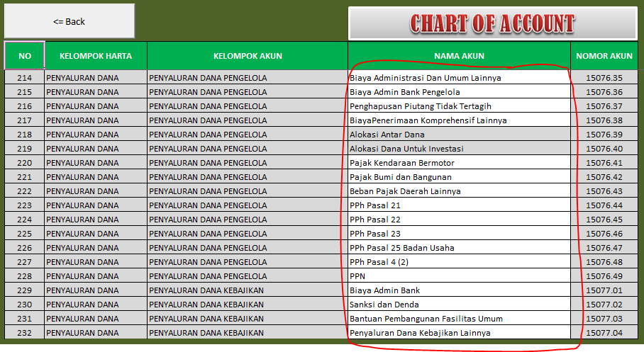Select the Pajak Bumi dan Bangunan cell
The width and height of the screenshot is (644, 352).
click(459, 177)
